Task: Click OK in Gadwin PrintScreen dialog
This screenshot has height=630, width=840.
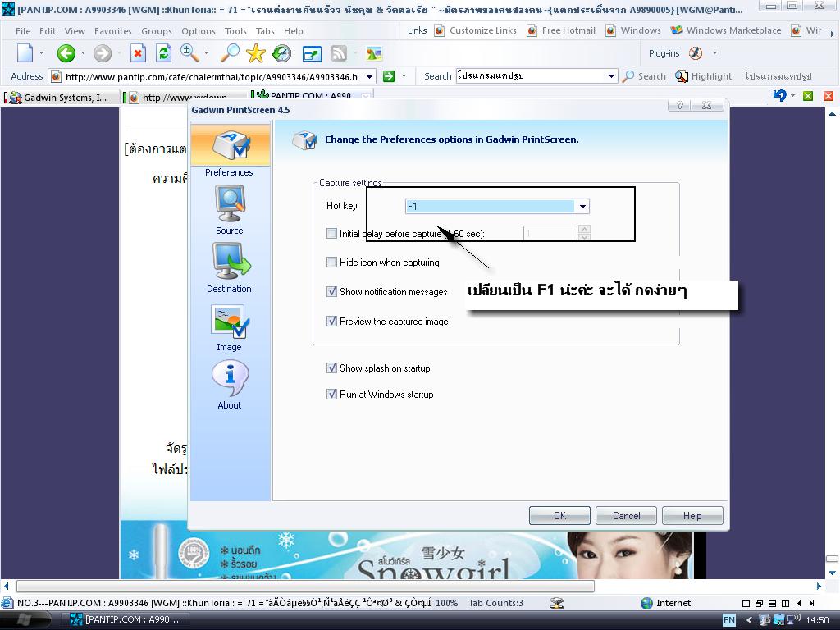Action: [x=559, y=515]
